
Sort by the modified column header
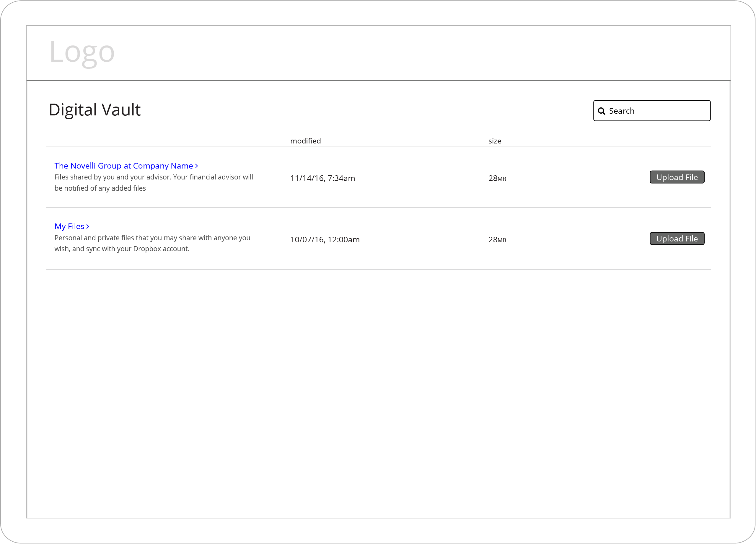click(305, 141)
